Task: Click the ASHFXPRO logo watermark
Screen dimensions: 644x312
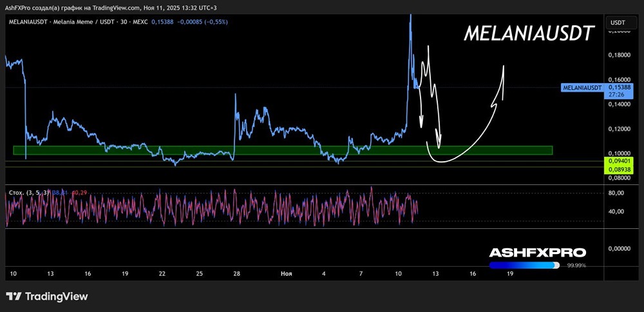Action: point(537,253)
